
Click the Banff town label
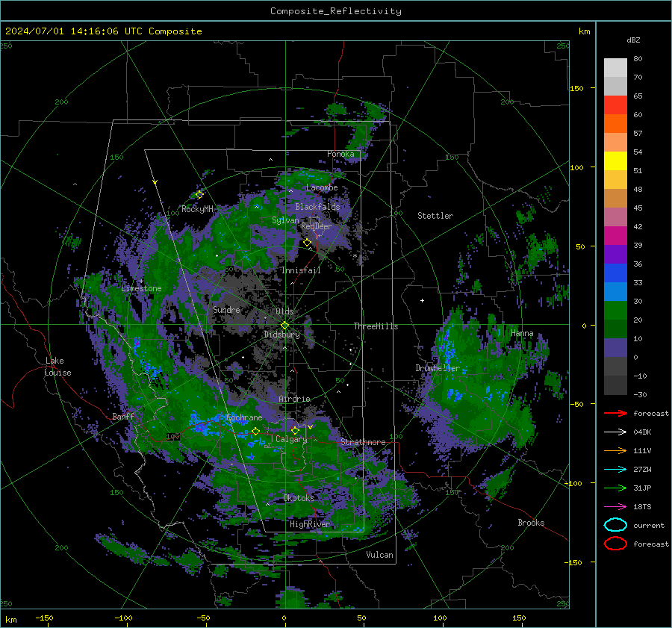coord(123,416)
